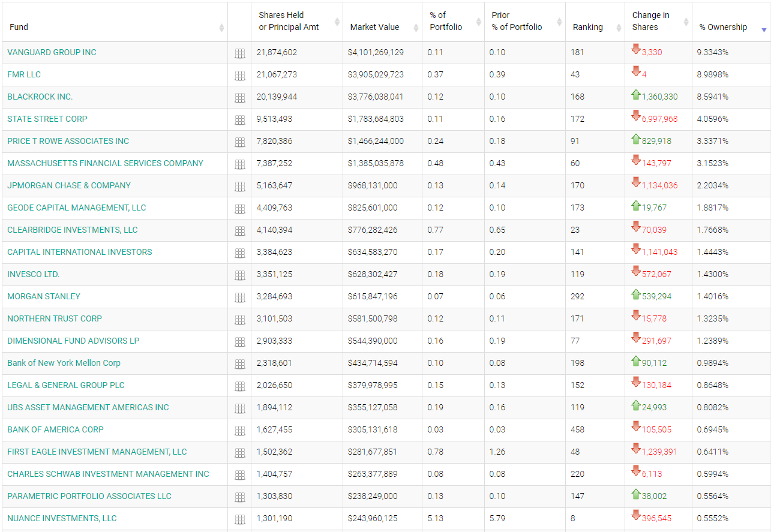Image resolution: width=771 pixels, height=532 pixels.
Task: Open FMR LLC fund link
Action: coord(24,74)
